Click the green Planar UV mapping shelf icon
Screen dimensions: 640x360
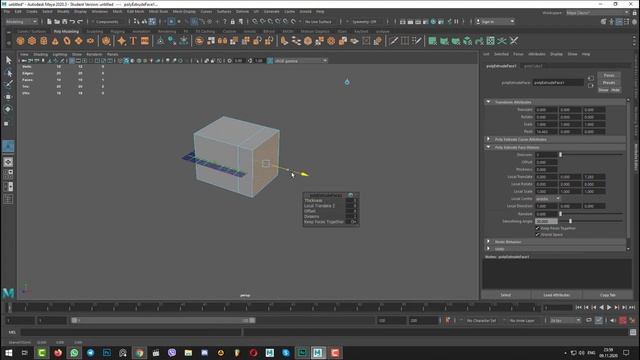point(432,41)
